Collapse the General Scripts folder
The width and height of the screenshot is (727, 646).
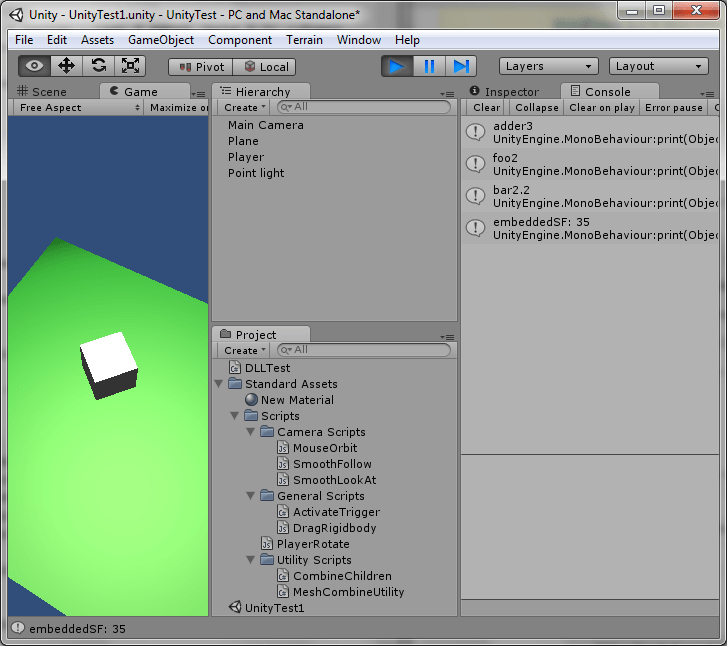tap(251, 496)
